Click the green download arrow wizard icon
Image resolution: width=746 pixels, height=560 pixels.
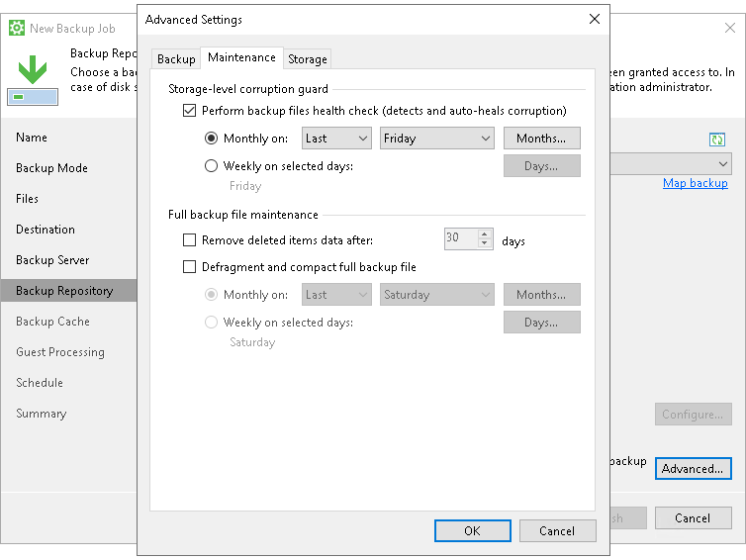tap(33, 70)
